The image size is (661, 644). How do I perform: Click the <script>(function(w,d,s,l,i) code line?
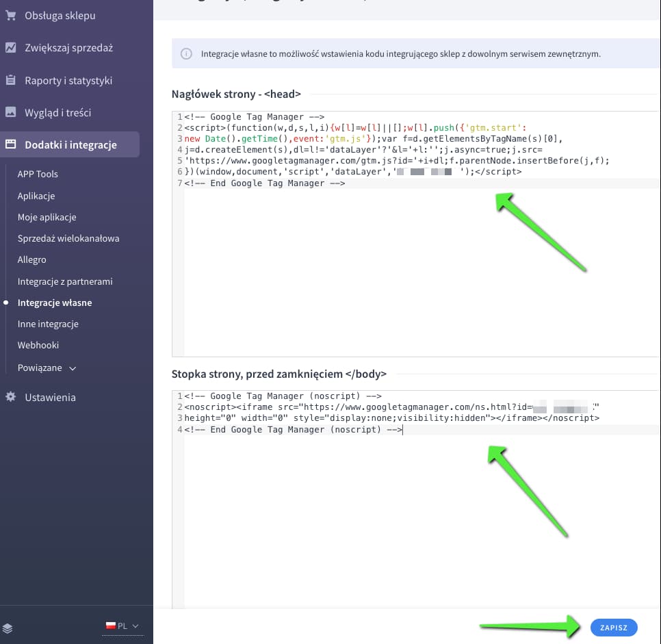[x=355, y=128]
